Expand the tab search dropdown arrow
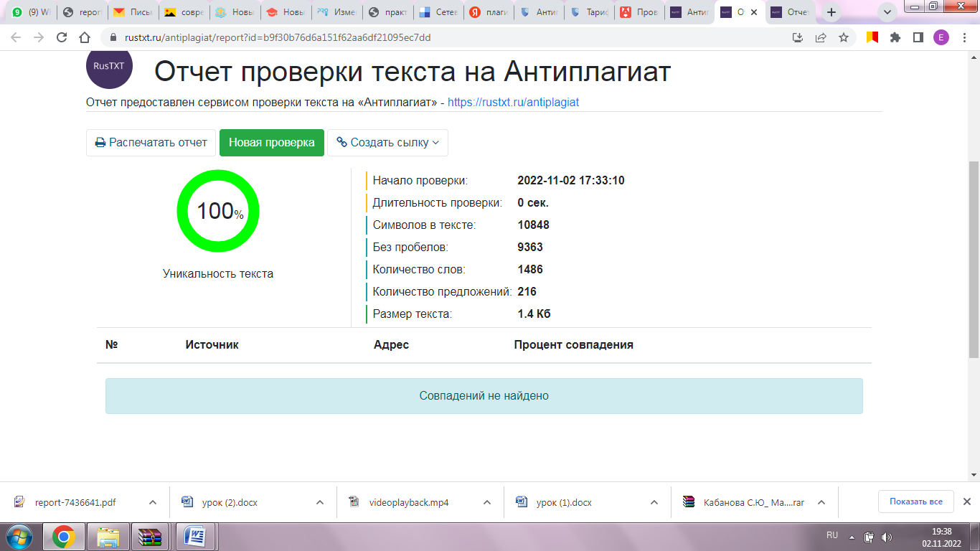Screen dimensions: 980x551 (x=888, y=12)
